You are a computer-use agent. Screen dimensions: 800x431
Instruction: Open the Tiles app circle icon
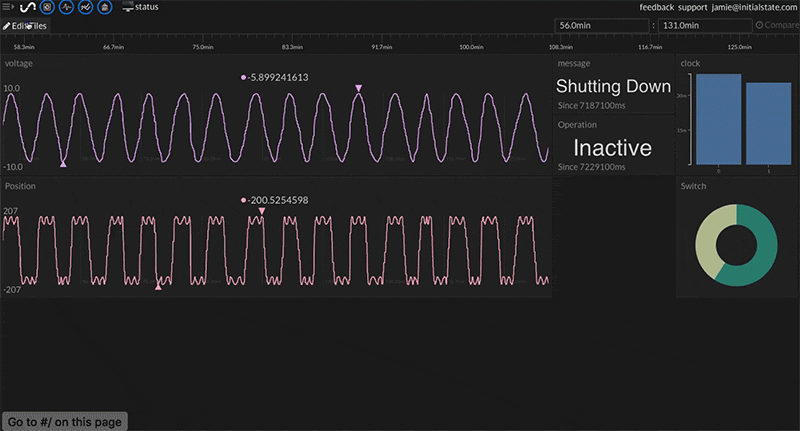click(47, 7)
